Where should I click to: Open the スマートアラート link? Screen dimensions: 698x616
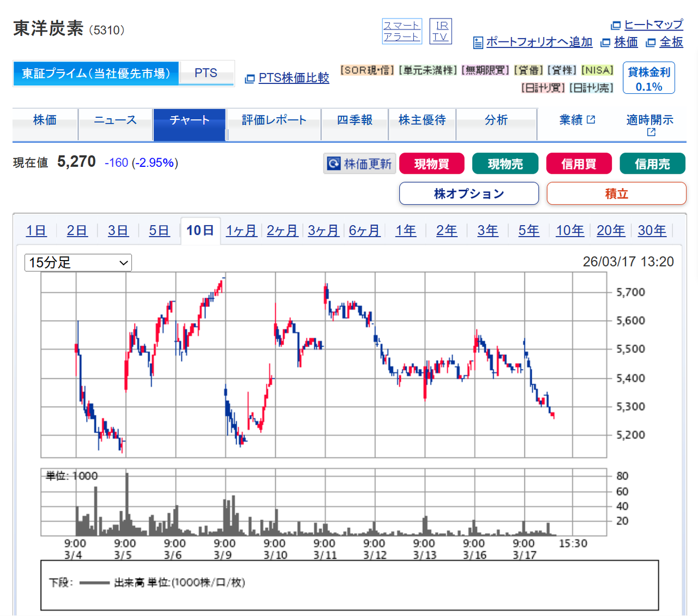pyautogui.click(x=402, y=31)
